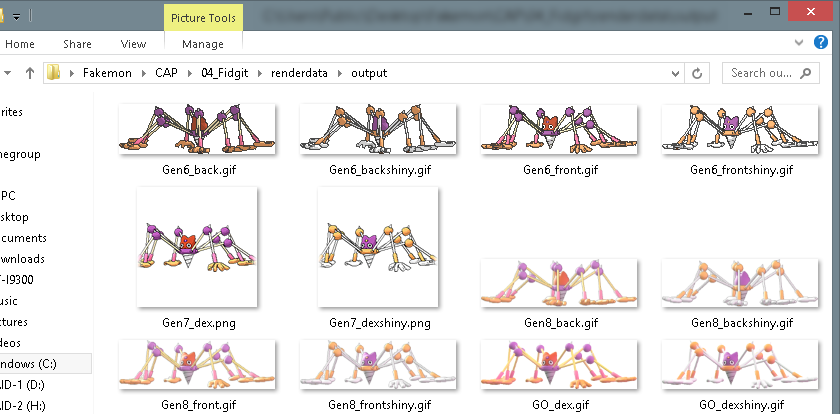Navigate to Fakemon in breadcrumb path
Viewport: 840px width, 414px height.
(x=107, y=73)
